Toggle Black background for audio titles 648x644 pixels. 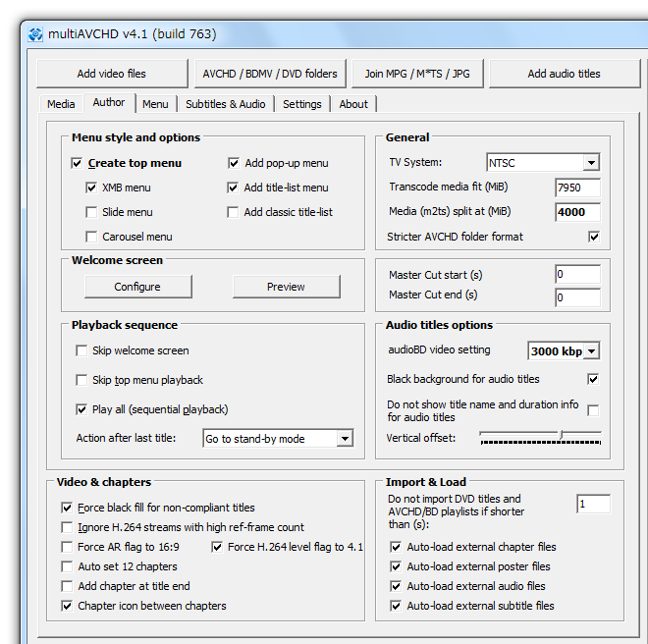[593, 379]
